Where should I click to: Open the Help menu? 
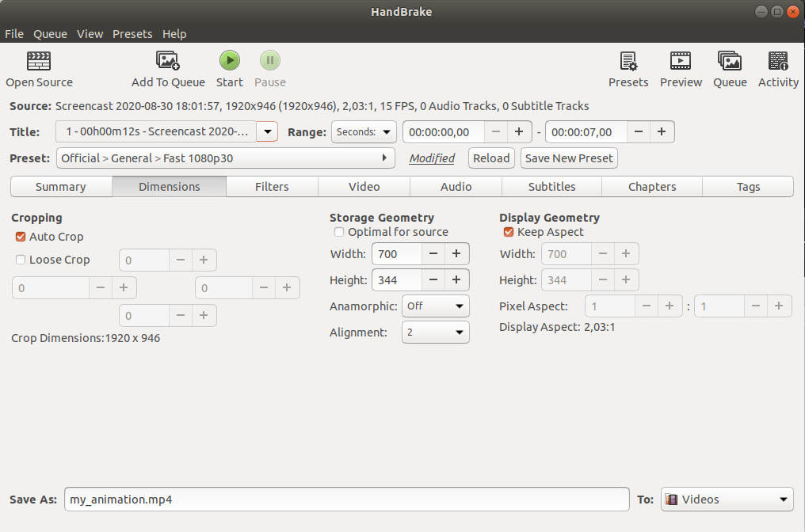[174, 34]
